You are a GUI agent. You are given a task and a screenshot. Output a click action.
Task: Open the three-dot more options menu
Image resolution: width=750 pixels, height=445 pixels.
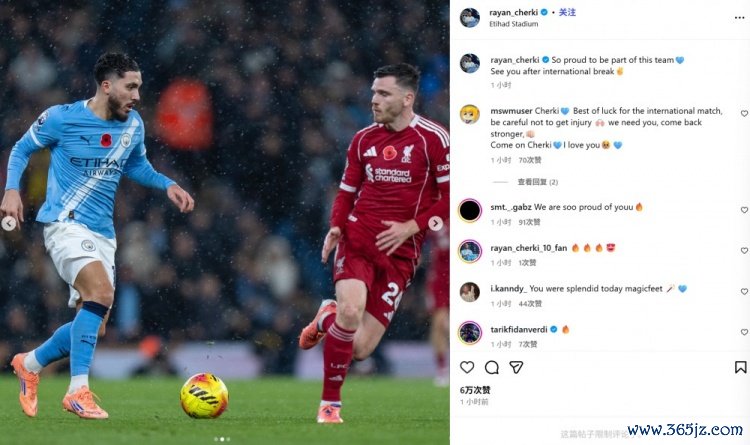[739, 18]
